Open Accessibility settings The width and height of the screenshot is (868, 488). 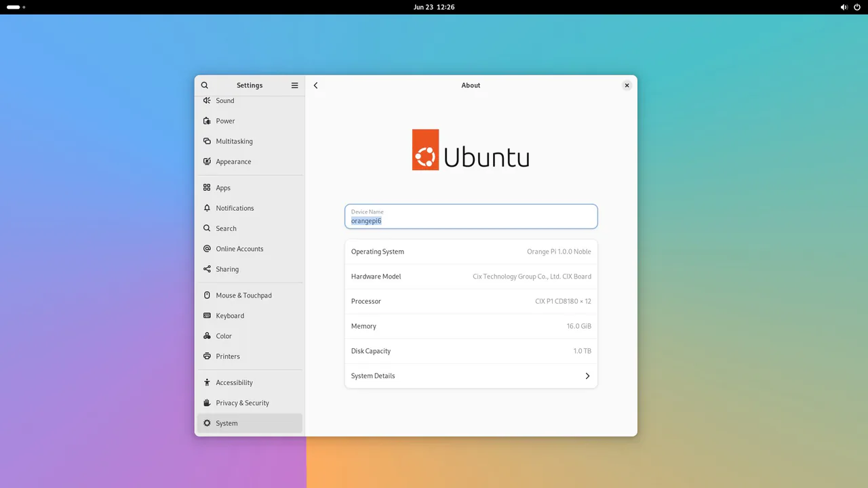250,383
